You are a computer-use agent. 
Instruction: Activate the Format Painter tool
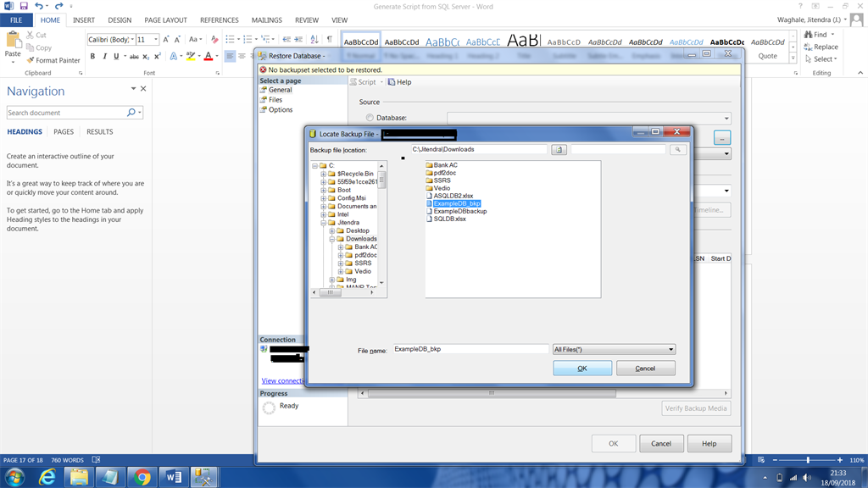click(53, 60)
